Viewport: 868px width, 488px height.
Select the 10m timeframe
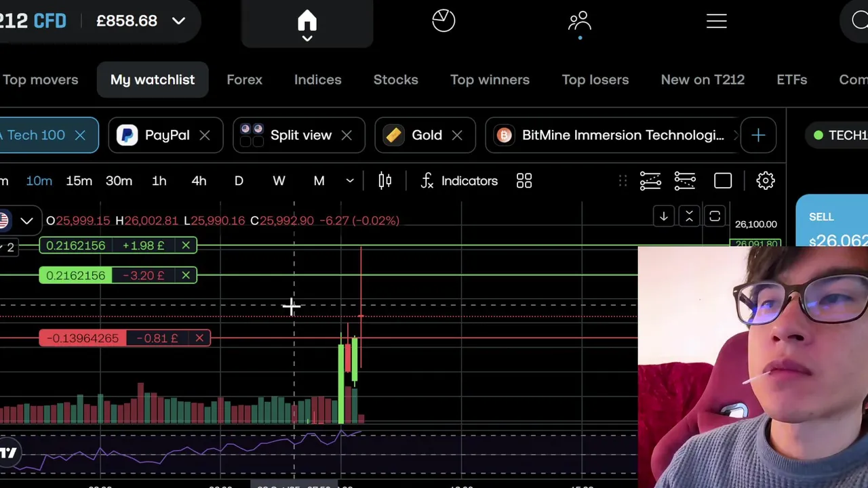[39, 181]
